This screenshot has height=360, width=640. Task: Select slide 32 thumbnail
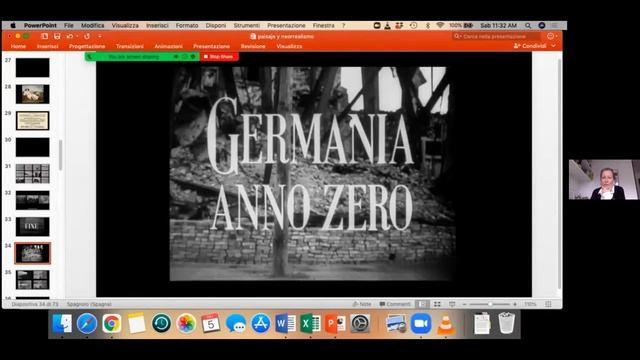click(33, 200)
